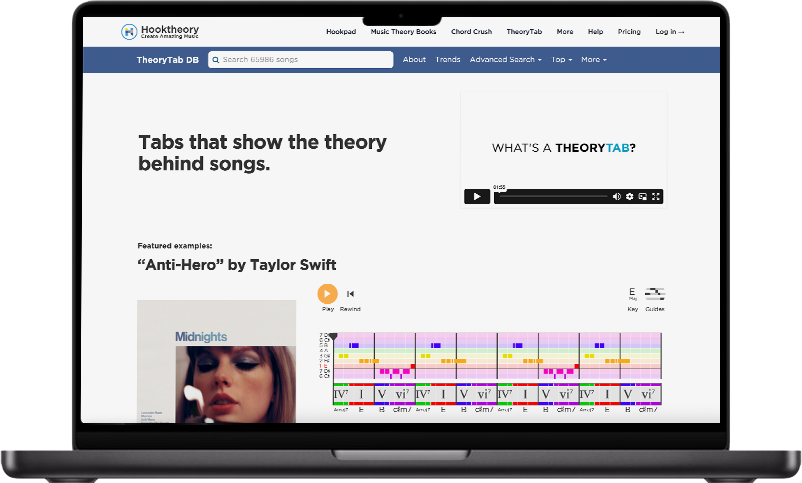The height and width of the screenshot is (483, 802).
Task: Click the Log in link
Action: pyautogui.click(x=670, y=32)
